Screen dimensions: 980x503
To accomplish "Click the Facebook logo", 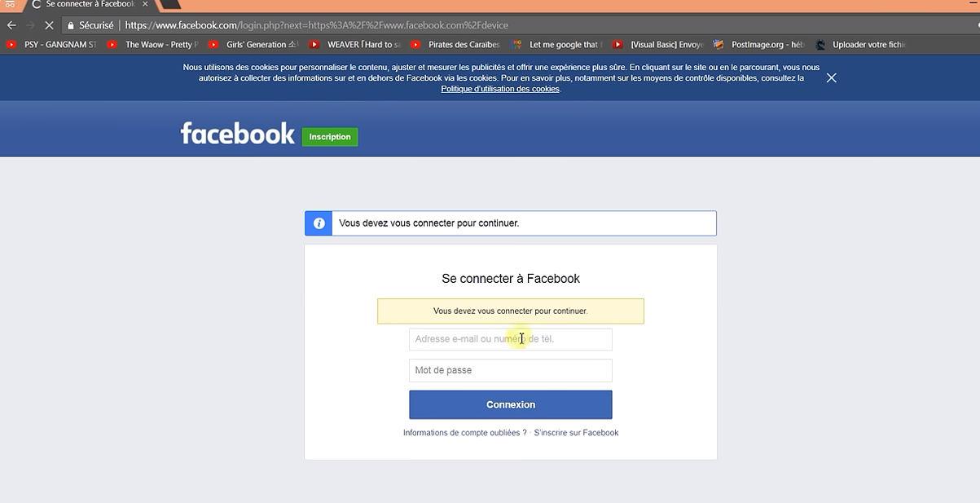I will (x=237, y=134).
